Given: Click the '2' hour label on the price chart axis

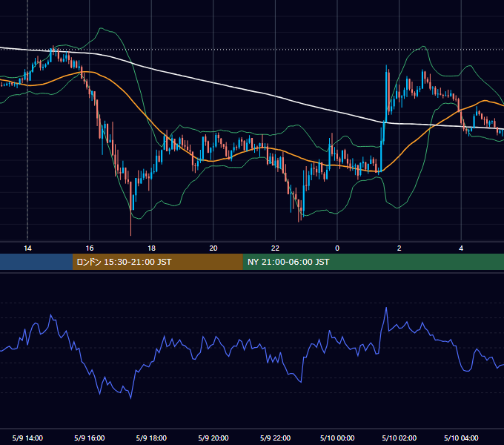Looking at the screenshot, I should 399,248.
